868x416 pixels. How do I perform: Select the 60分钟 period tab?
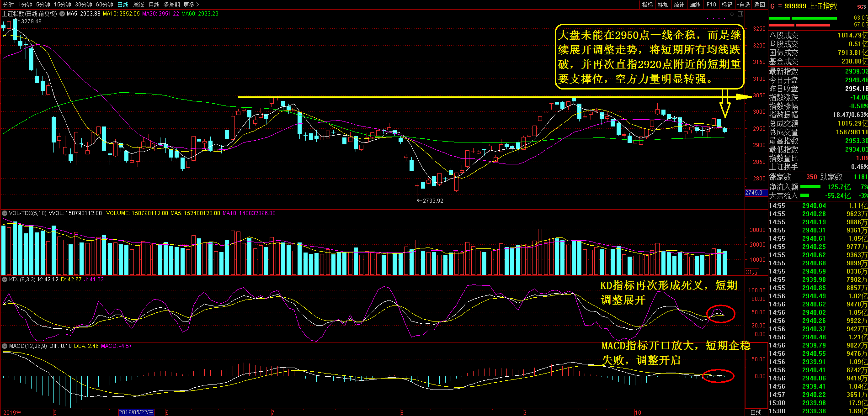[x=105, y=5]
